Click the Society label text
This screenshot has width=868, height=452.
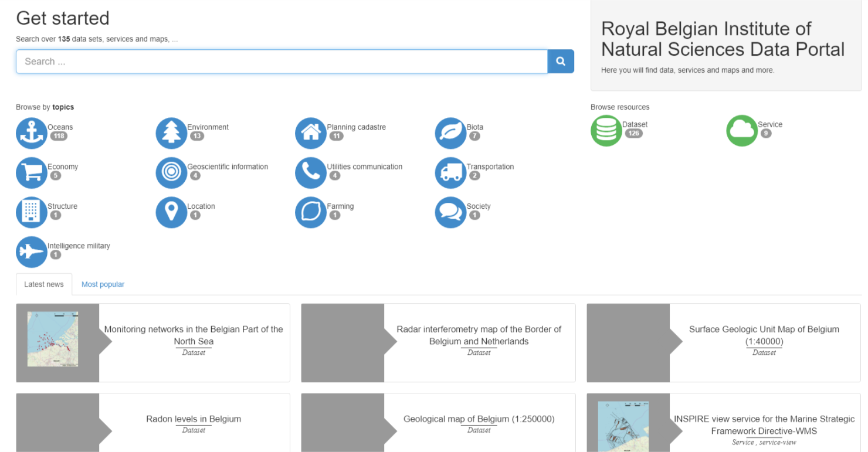[x=479, y=206]
